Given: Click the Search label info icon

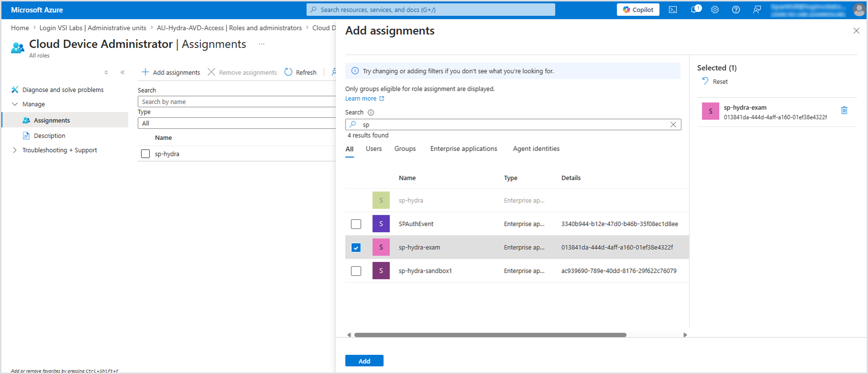Looking at the screenshot, I should (x=371, y=113).
